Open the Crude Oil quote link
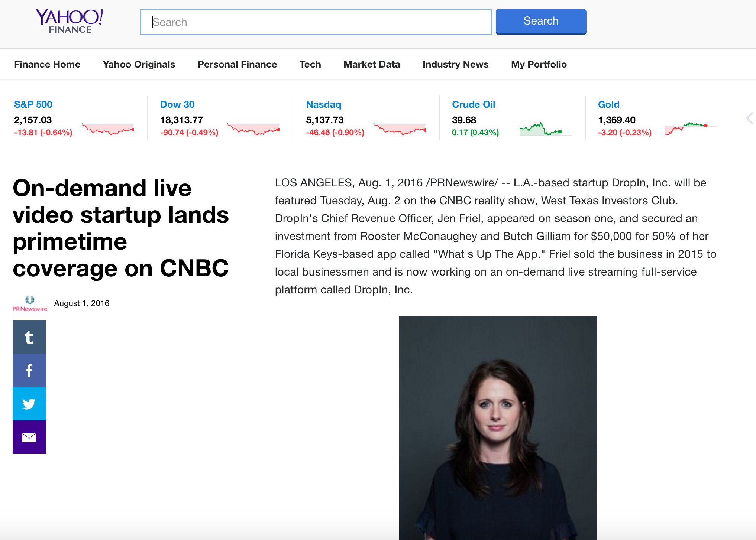Image resolution: width=756 pixels, height=540 pixels. tap(474, 104)
